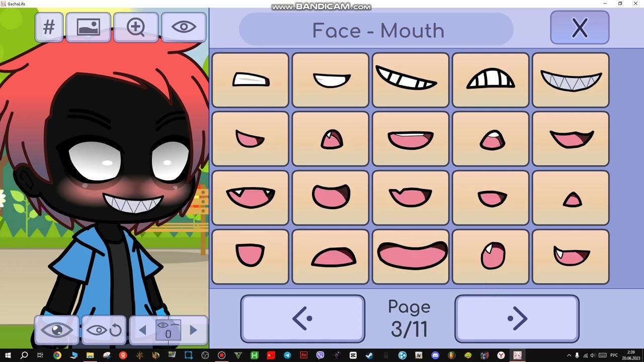Select the open mouth with two fangs

[251, 198]
